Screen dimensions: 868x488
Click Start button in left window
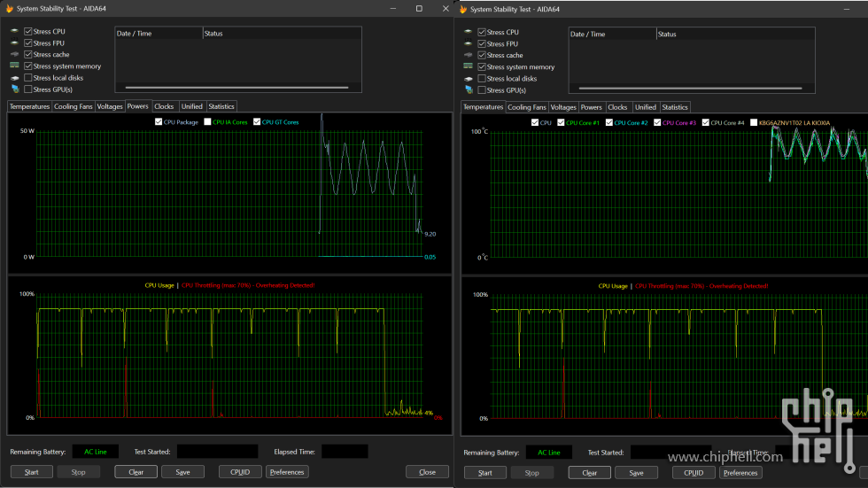click(32, 472)
